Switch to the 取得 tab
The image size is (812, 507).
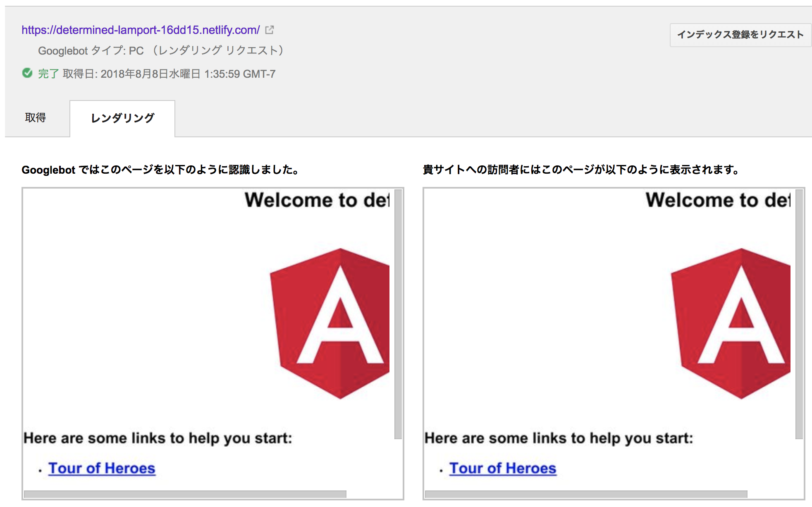[36, 118]
